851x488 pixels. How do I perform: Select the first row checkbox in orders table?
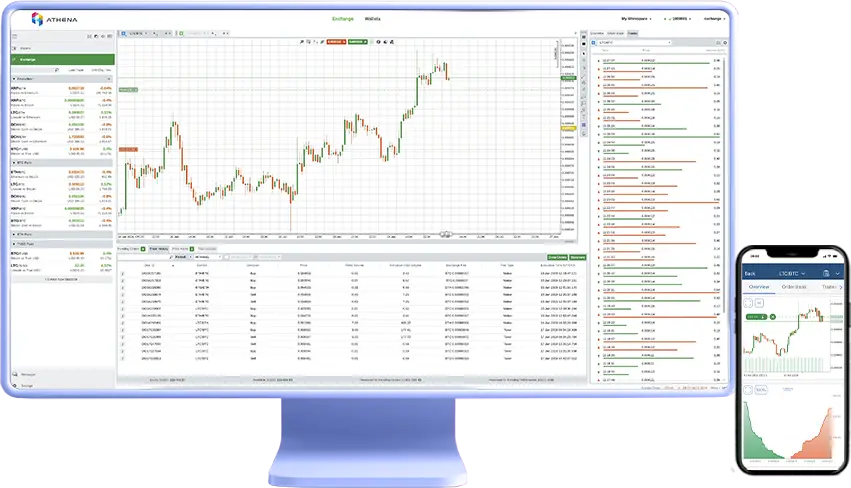123,272
